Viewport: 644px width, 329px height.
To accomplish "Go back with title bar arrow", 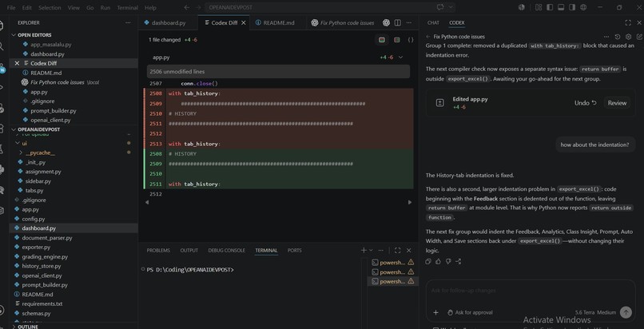I will tap(187, 7).
